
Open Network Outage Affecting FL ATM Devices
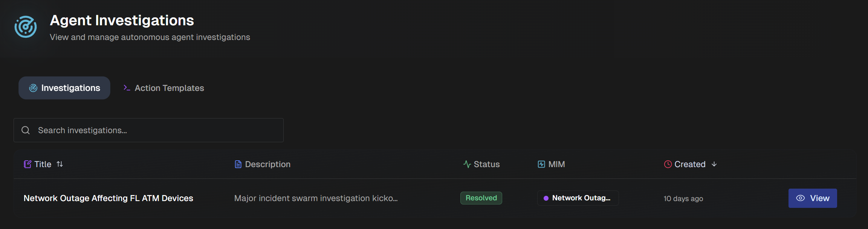(108, 198)
